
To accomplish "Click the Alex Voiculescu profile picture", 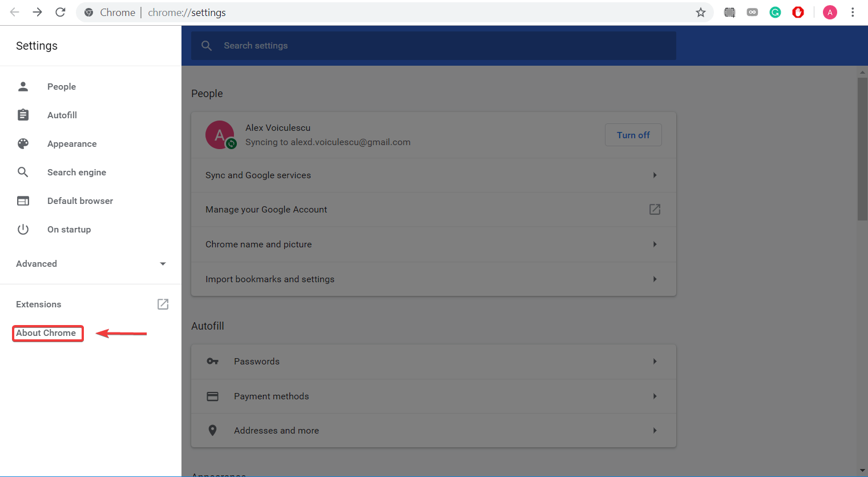I will (x=220, y=135).
